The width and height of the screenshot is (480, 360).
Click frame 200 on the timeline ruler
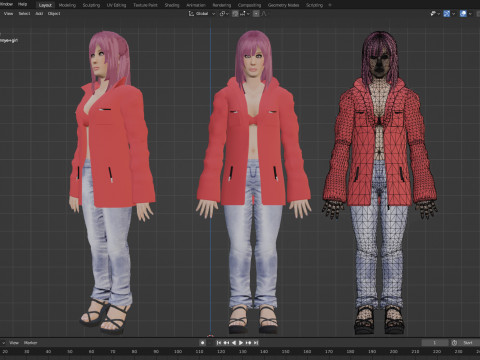coord(394,351)
